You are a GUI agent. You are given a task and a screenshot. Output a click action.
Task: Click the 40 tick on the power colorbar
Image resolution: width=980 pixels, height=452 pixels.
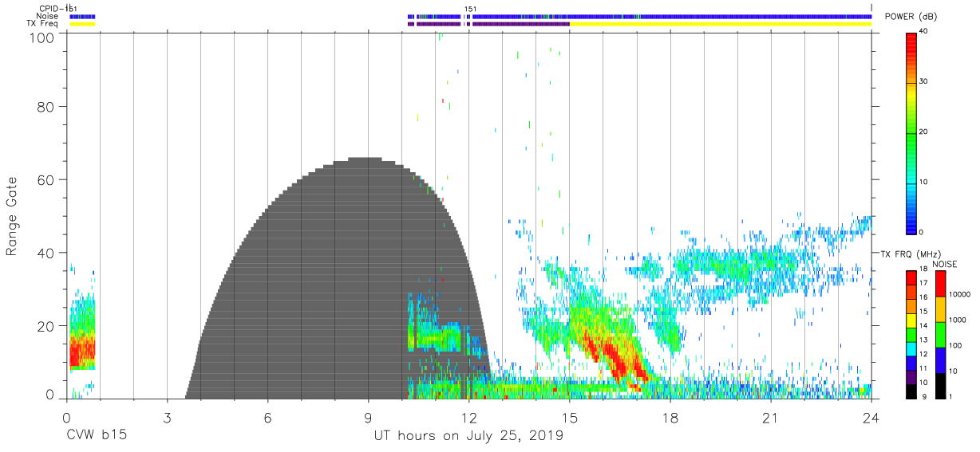pyautogui.click(x=923, y=32)
